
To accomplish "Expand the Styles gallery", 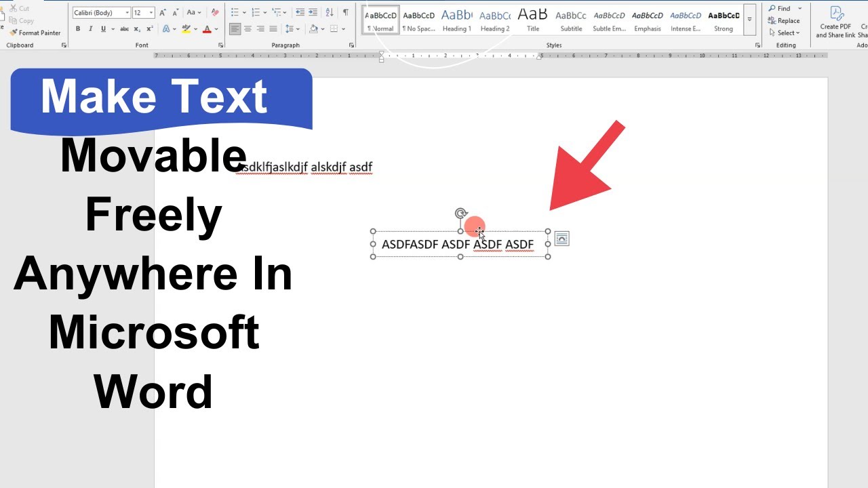I will coord(749,19).
